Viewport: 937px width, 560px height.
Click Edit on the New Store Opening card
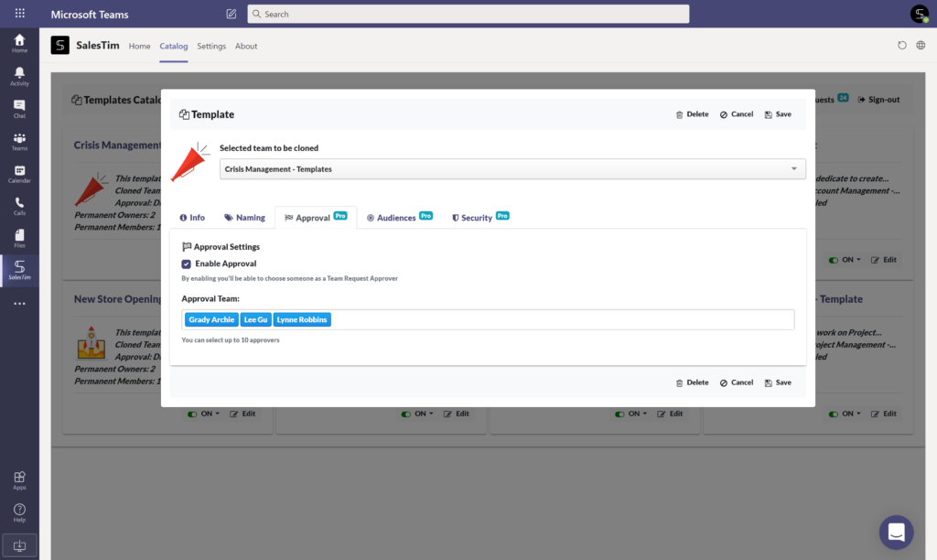pos(242,414)
